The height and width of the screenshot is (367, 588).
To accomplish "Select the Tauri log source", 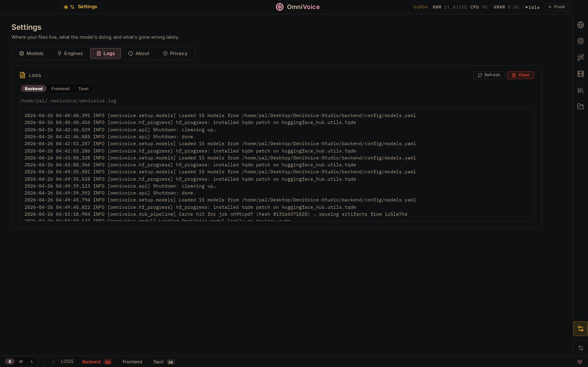I will click(x=83, y=88).
